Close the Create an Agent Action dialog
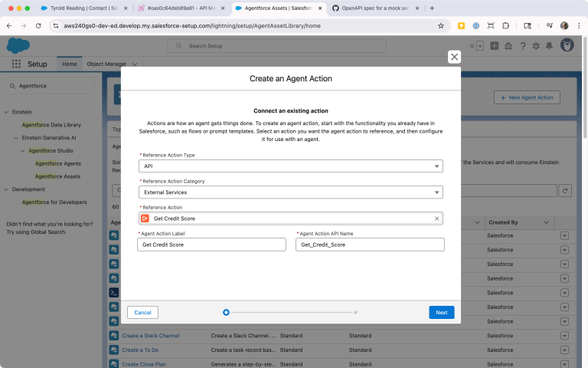Viewport: 588px width, 368px height. (454, 57)
